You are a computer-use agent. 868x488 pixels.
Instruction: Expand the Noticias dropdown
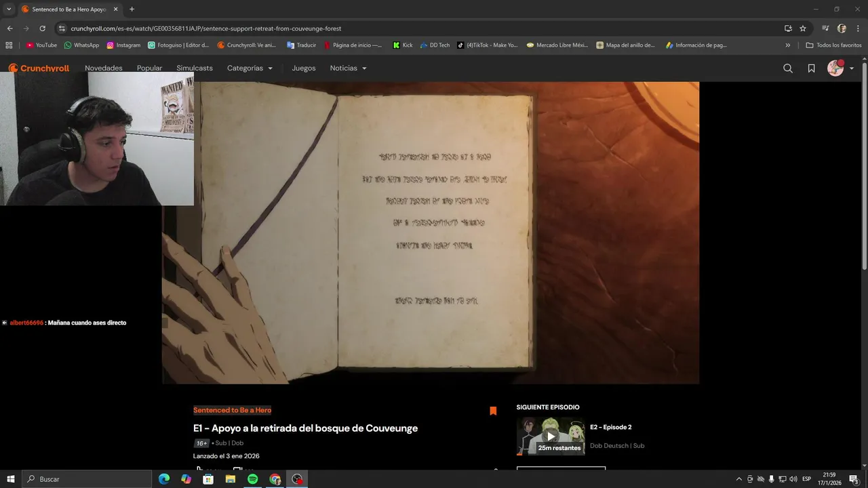(348, 68)
